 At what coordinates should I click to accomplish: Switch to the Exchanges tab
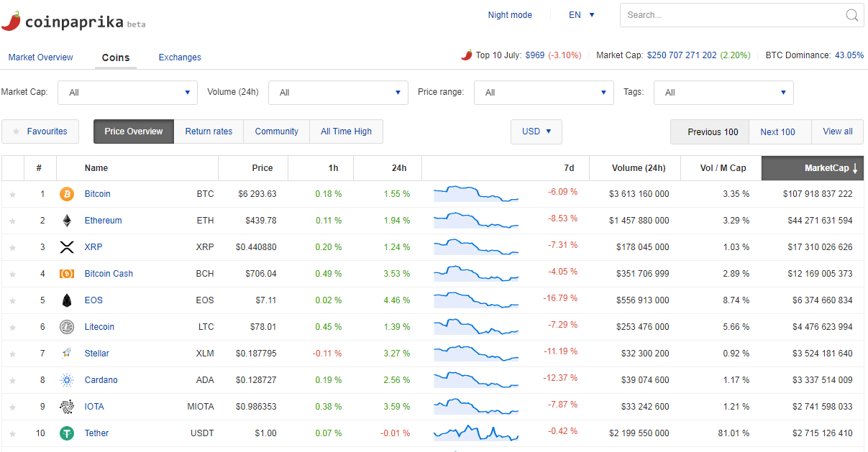180,57
